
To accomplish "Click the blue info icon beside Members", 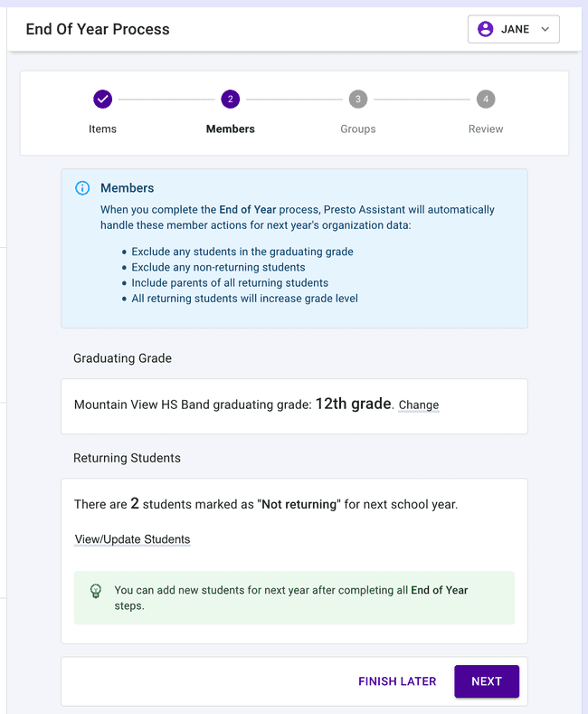I will coord(82,188).
